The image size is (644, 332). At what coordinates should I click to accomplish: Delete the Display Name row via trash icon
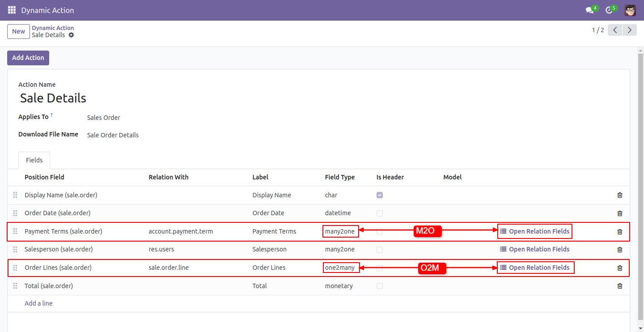tap(619, 195)
